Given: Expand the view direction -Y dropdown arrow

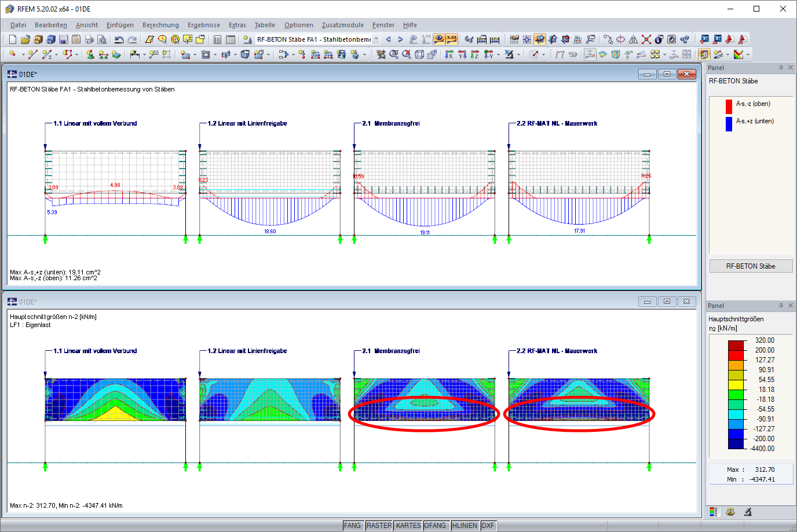Looking at the screenshot, I should tap(498, 55).
